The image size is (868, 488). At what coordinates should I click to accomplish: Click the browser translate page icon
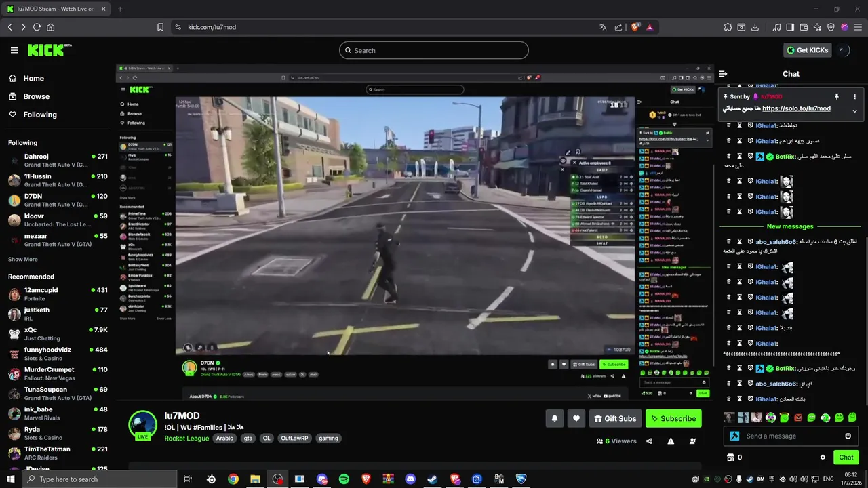point(603,27)
